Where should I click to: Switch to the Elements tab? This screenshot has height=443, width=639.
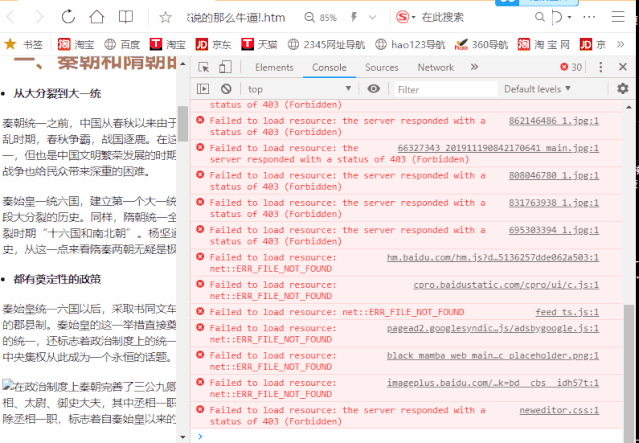click(274, 67)
